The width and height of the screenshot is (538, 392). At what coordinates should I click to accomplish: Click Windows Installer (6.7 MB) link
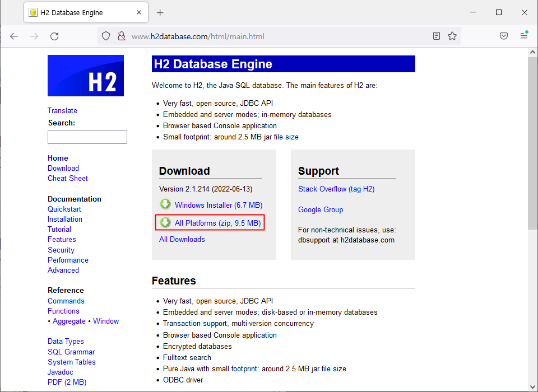219,205
